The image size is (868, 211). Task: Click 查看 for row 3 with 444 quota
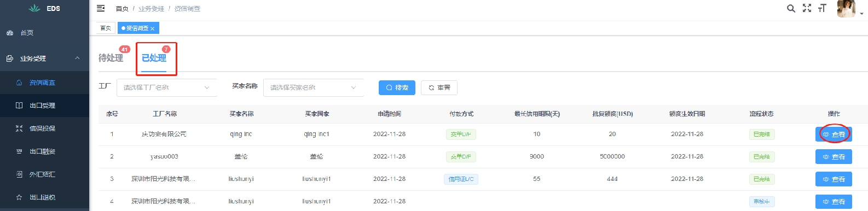(834, 179)
